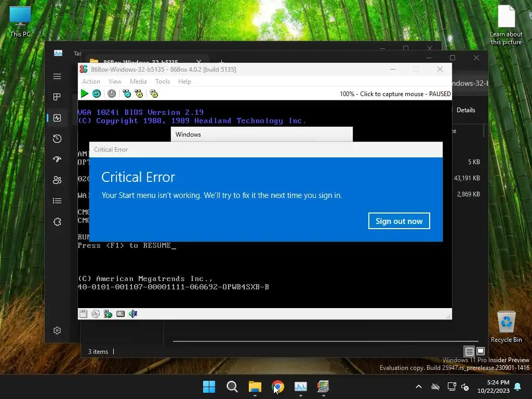Screen dimensions: 532x399
Task: Click the CD-ROM drive status bar icon
Action: click(96, 314)
